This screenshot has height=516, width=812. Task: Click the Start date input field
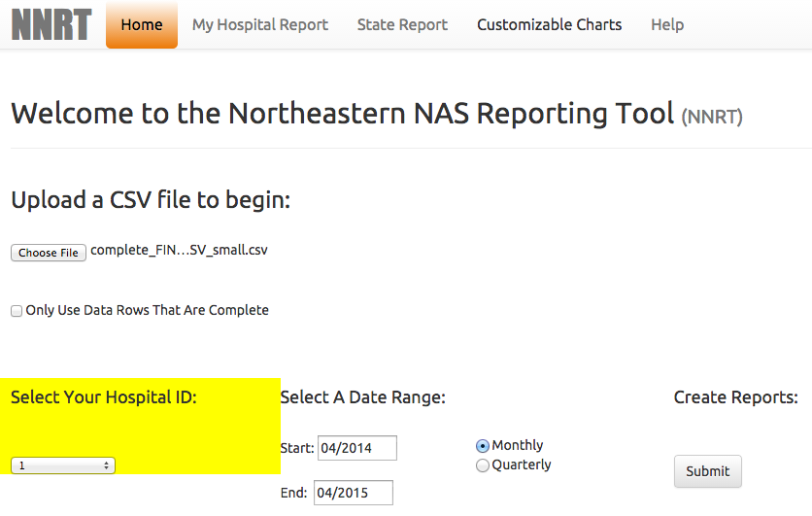(356, 448)
